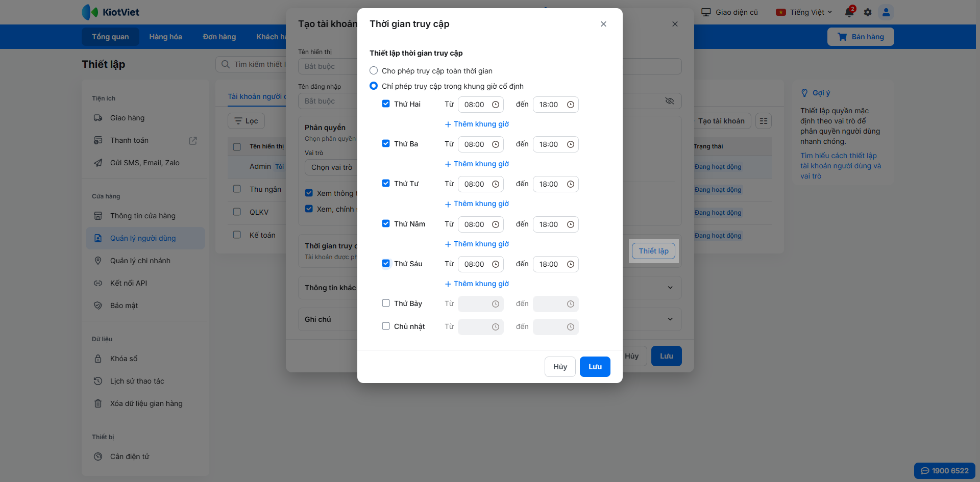Open the Thứ Sáu end time clock picker

click(x=571, y=264)
